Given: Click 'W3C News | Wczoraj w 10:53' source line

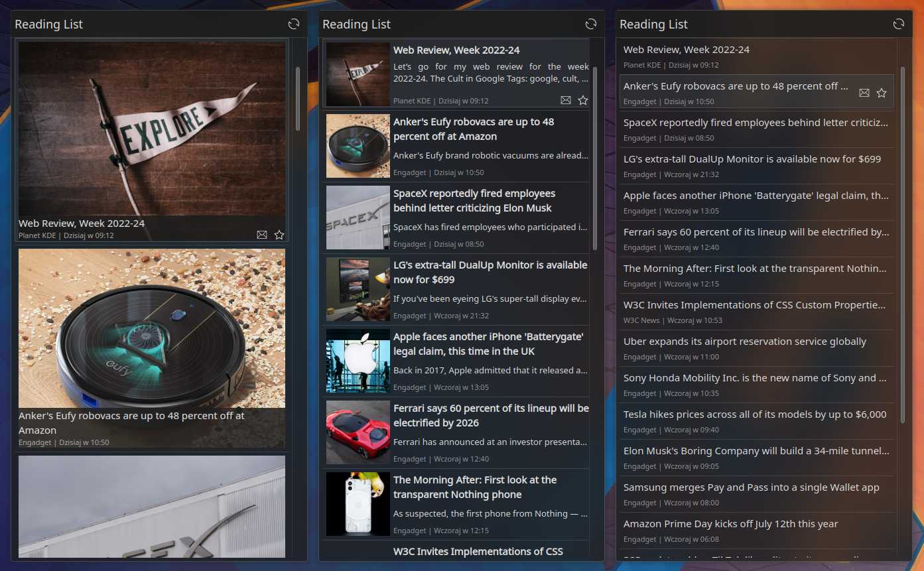Looking at the screenshot, I should 673,320.
